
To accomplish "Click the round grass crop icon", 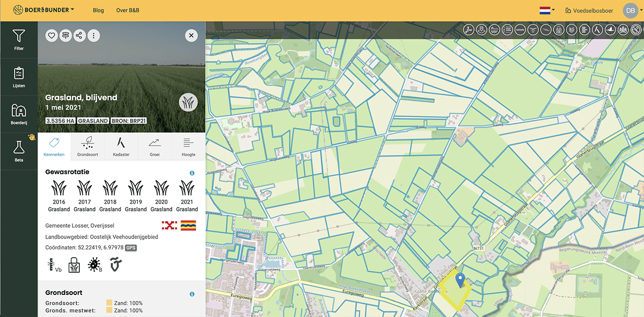I will pyautogui.click(x=188, y=102).
